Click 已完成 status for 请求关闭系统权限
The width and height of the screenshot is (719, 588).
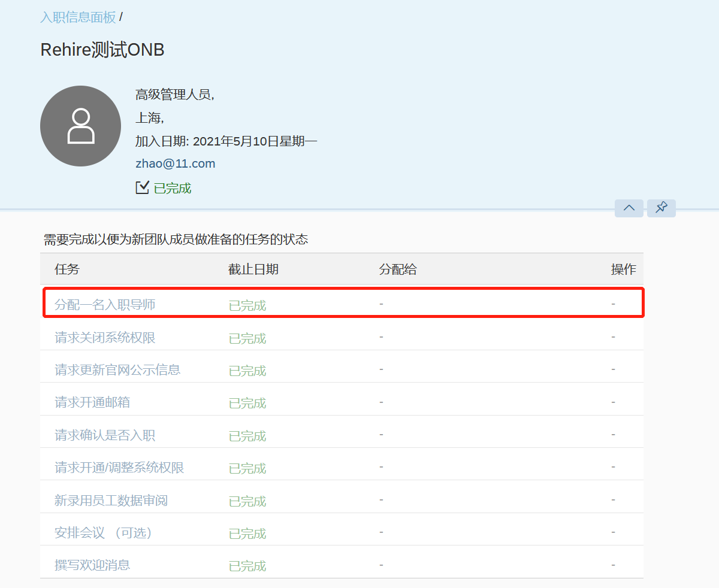[247, 338]
